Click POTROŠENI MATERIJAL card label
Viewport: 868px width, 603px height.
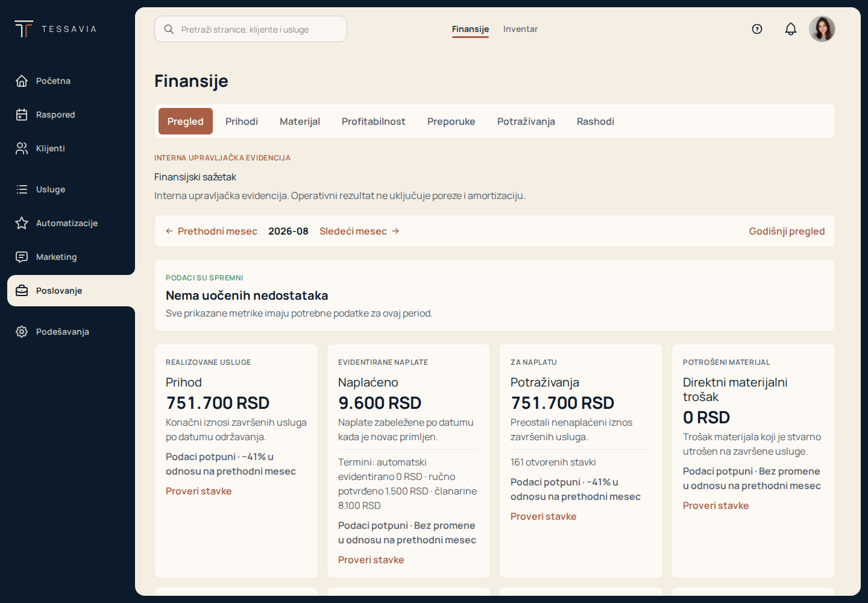point(726,362)
